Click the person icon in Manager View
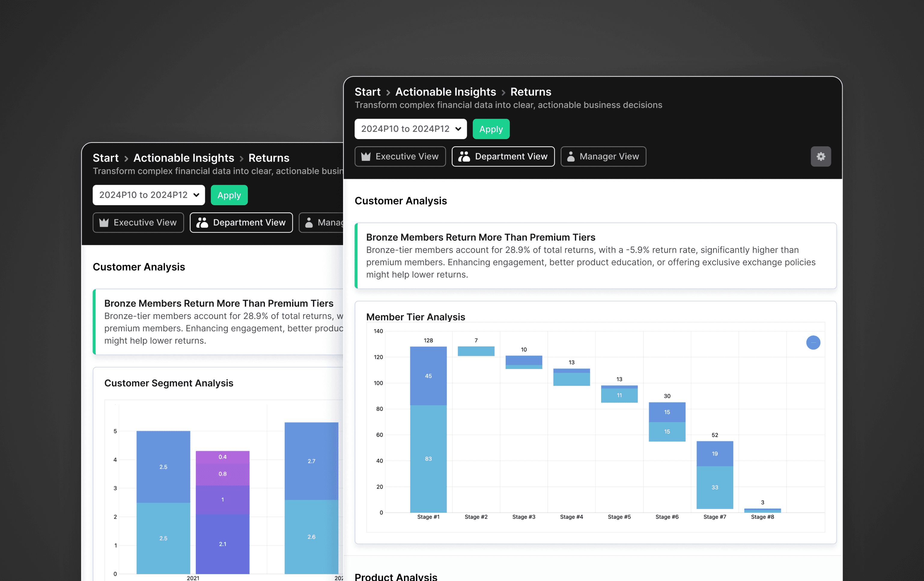This screenshot has width=924, height=581. (571, 157)
